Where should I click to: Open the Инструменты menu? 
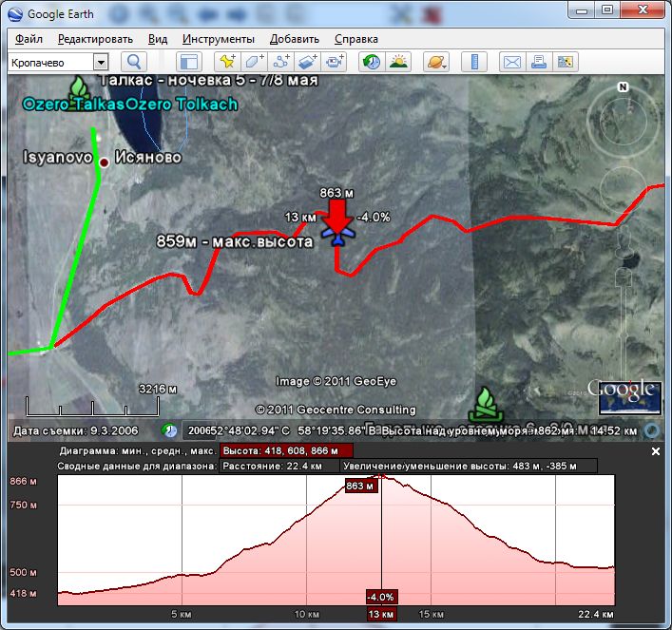[x=219, y=39]
